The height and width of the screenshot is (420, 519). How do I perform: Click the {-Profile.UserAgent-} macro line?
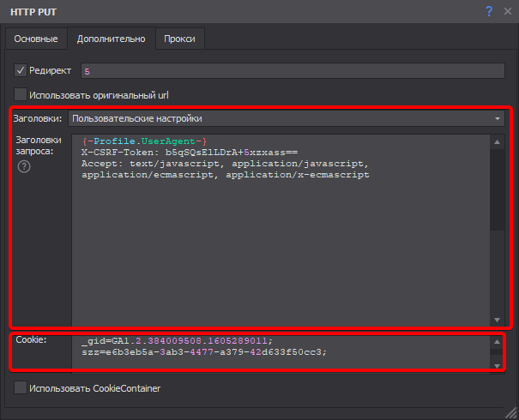click(x=144, y=141)
